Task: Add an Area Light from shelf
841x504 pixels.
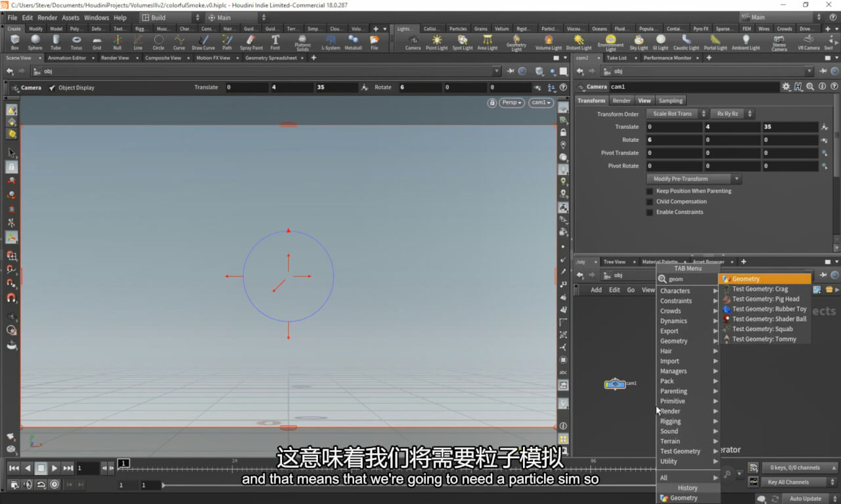Action: pos(488,43)
